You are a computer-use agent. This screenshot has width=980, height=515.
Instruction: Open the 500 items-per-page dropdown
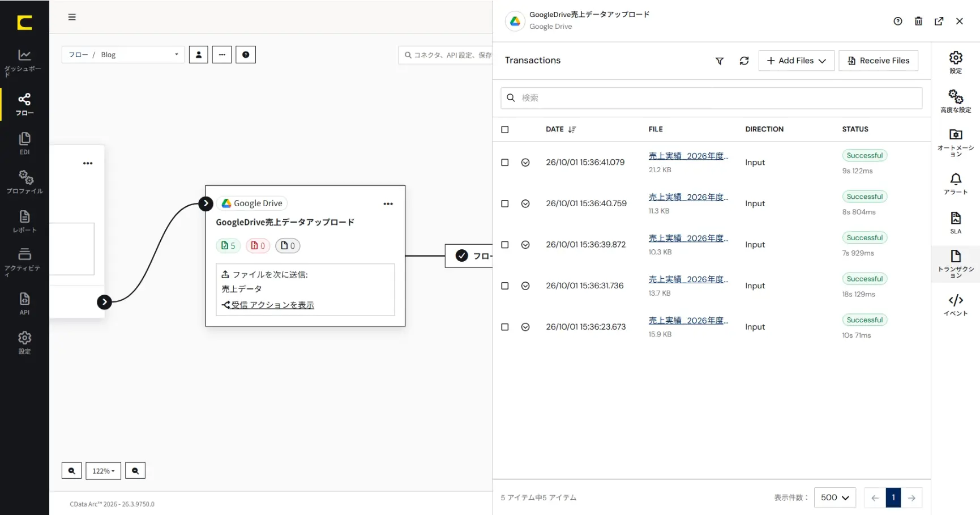coord(835,498)
